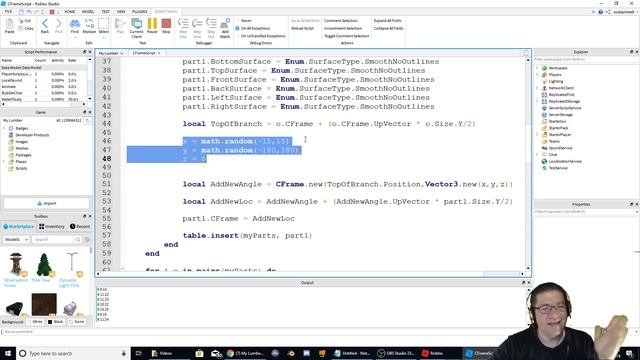
Task: Click the Import button in Game panel
Action: pyautogui.click(x=47, y=203)
